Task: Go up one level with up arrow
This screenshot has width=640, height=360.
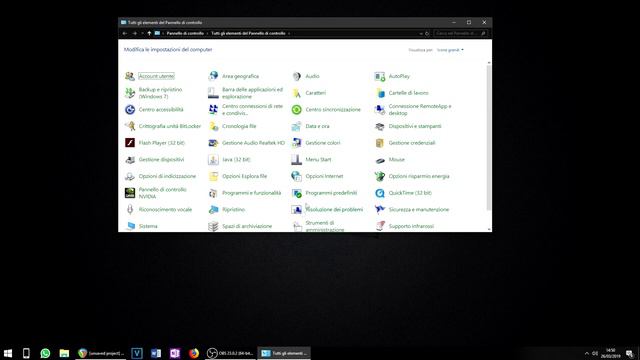Action: (149, 33)
